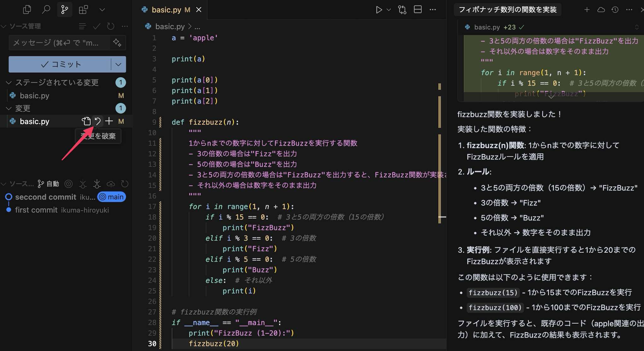The height and width of the screenshot is (351, 644).
Task: Click the fizzbuzz(100) inline code in chat
Action: coord(495,308)
